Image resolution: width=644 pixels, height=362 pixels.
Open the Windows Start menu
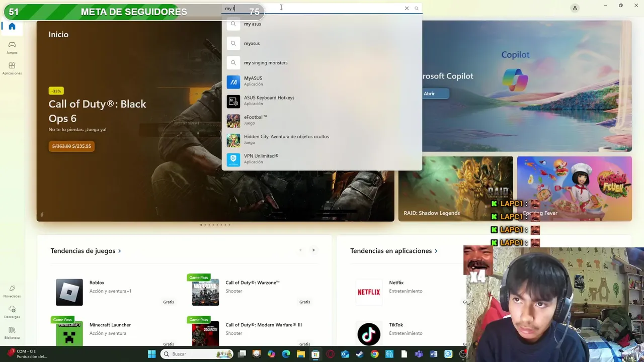click(x=151, y=354)
